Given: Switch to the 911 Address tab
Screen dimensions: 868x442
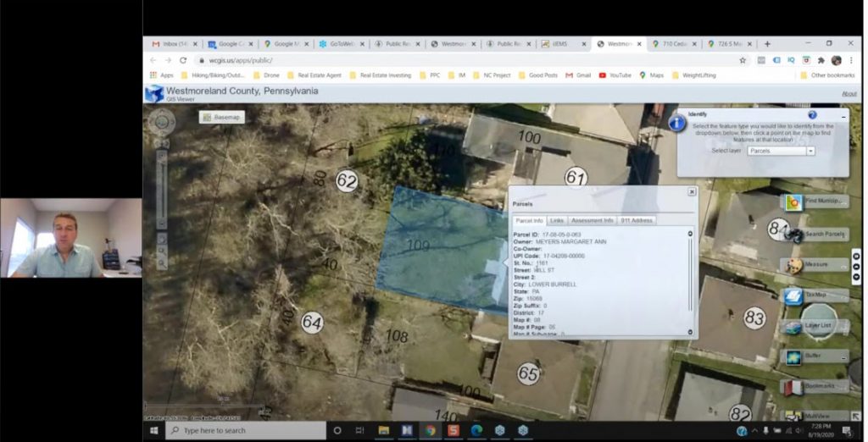Looking at the screenshot, I should (637, 220).
